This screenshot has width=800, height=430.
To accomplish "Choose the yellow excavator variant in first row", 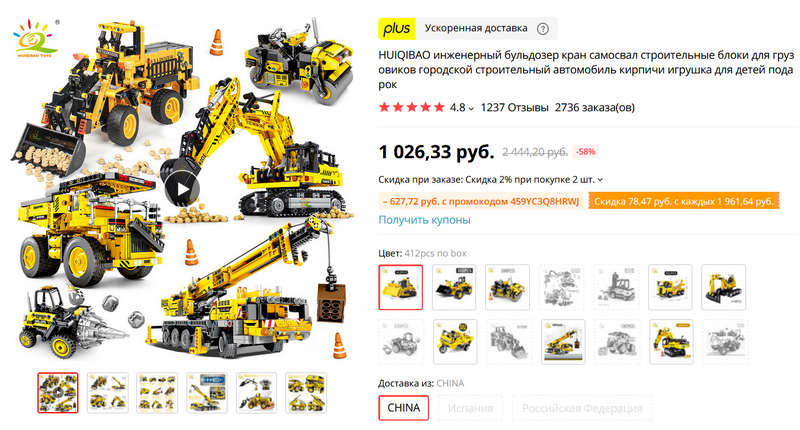I will tap(723, 287).
